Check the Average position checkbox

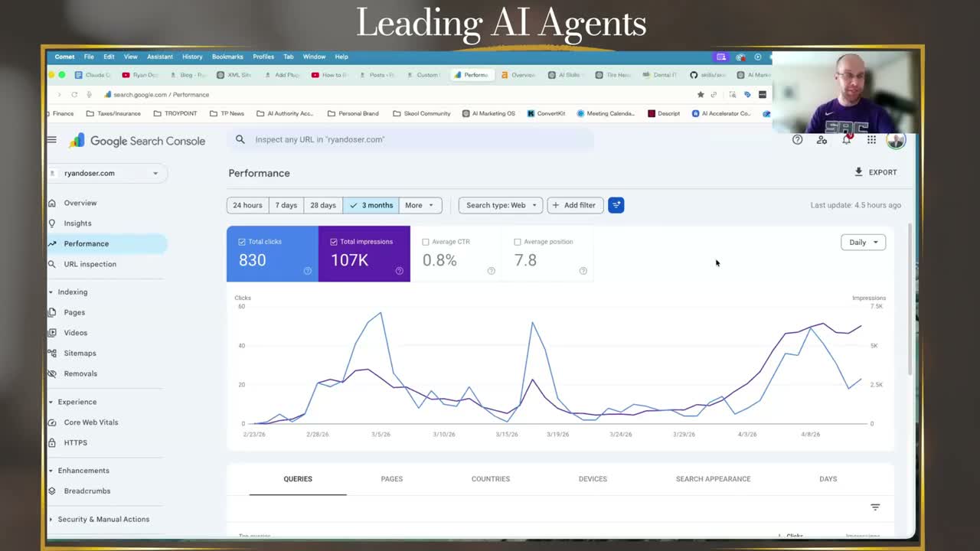pyautogui.click(x=518, y=242)
